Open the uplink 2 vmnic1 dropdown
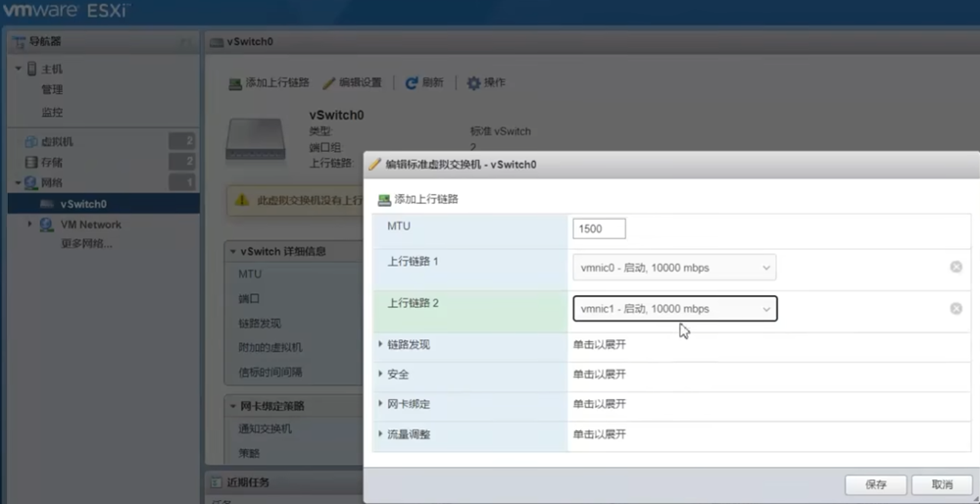 pyautogui.click(x=674, y=308)
